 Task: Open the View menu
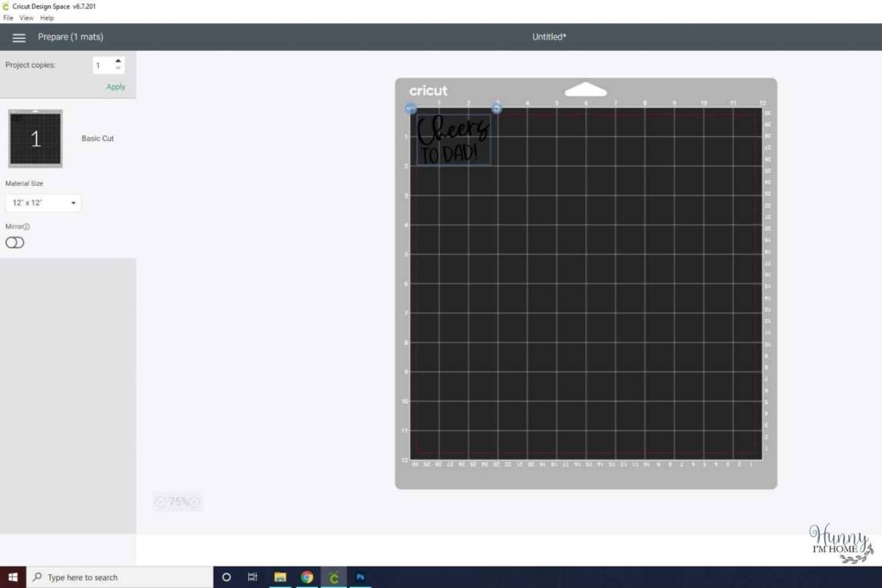click(27, 18)
